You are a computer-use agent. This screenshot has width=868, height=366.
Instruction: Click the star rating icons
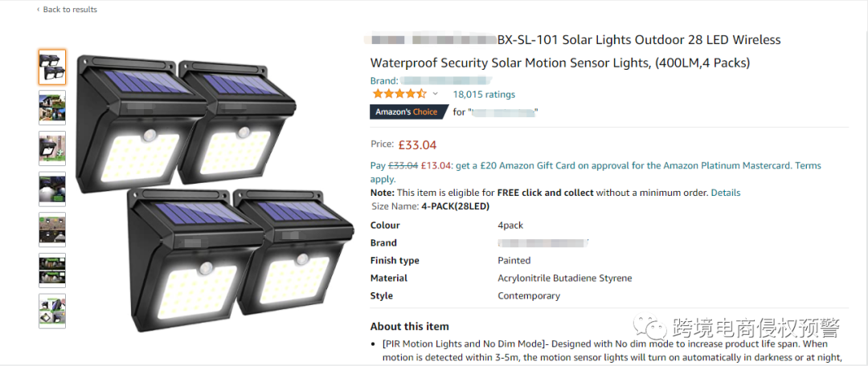399,94
